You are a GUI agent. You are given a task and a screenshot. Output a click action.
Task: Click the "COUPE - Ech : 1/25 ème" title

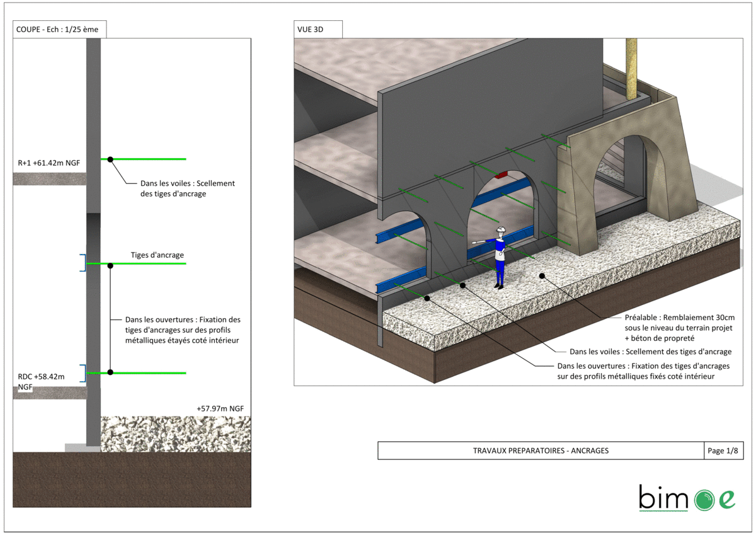coord(57,29)
